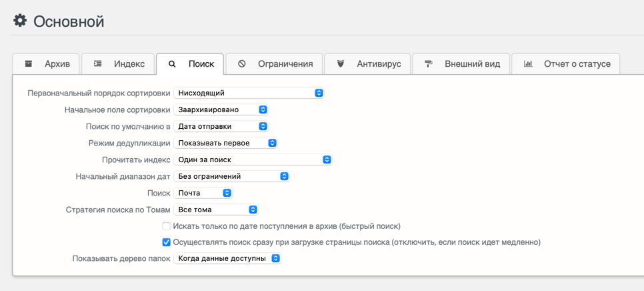The height and width of the screenshot is (291, 644).
Task: Click the gear icon beside Основной heading
Action: tap(20, 21)
